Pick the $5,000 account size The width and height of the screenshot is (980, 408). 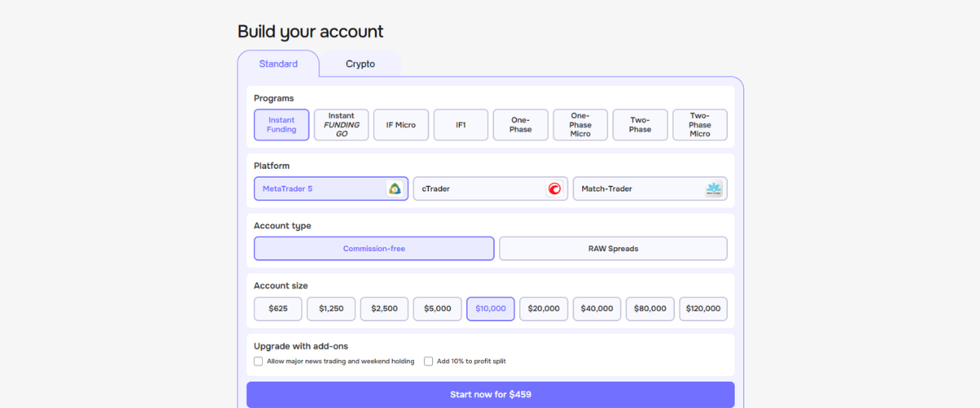(x=438, y=308)
